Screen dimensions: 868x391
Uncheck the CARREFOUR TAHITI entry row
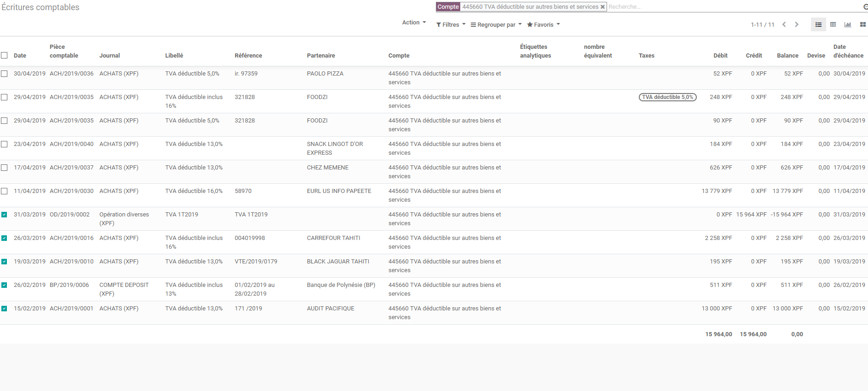(x=4, y=238)
